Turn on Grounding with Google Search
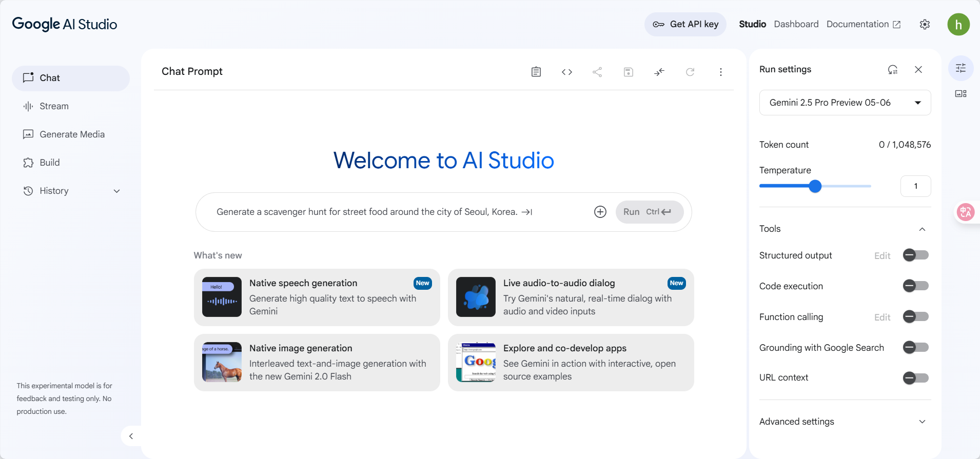The width and height of the screenshot is (980, 459). coord(916,347)
